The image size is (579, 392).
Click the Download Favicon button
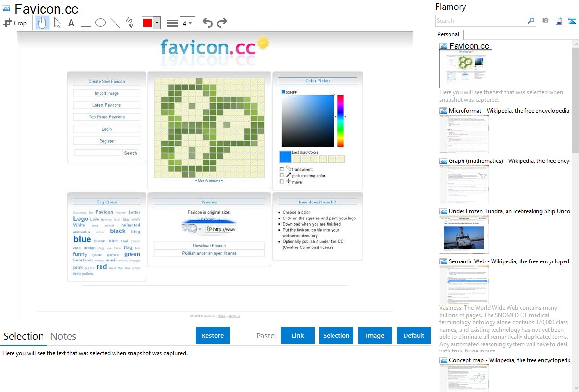[x=209, y=246]
